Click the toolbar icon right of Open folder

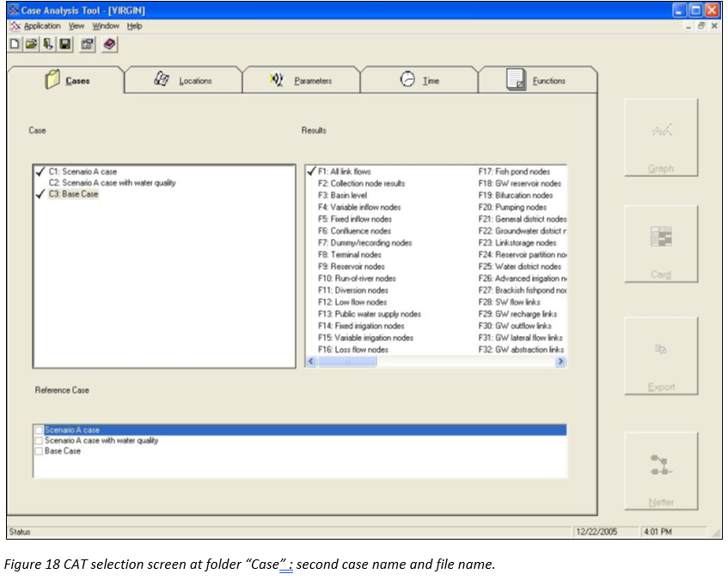pyautogui.click(x=48, y=44)
